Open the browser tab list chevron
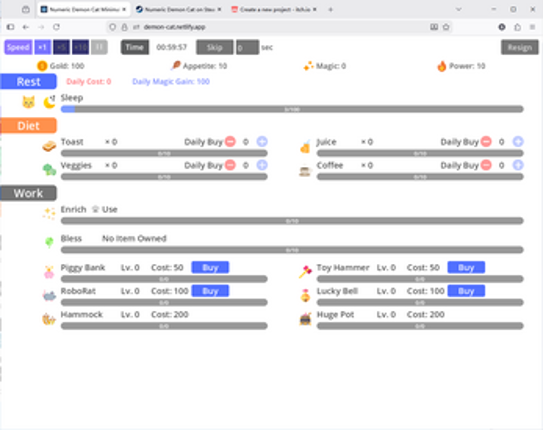Viewport: 543px width, 430px height. pyautogui.click(x=459, y=9)
